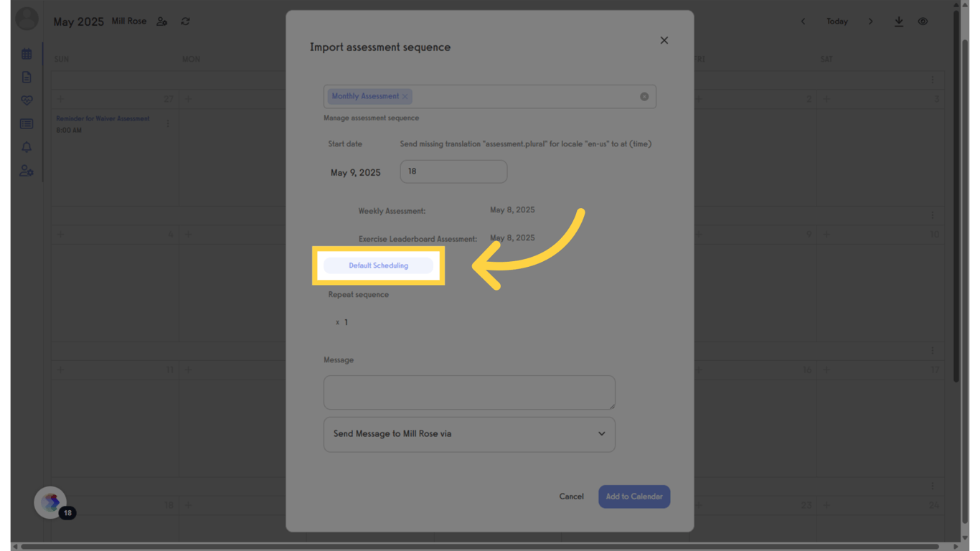The image size is (980, 551).
Task: Remove the Monthly Assessment chip
Action: tap(405, 96)
